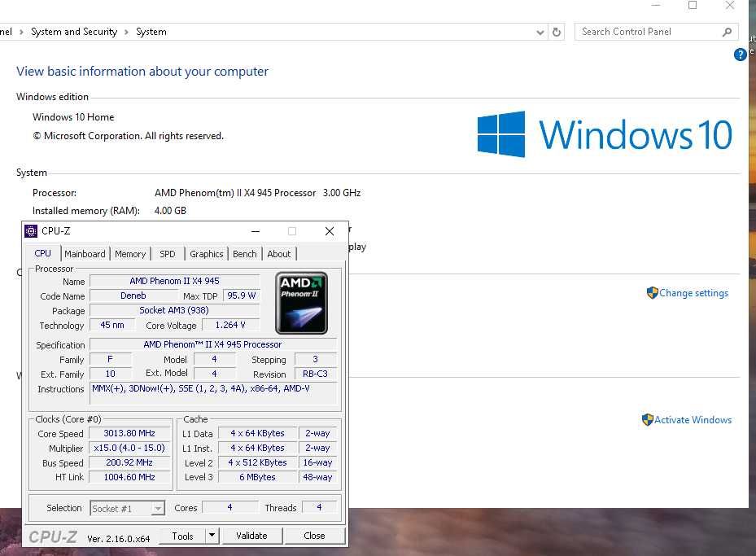Close the CPU-Z window with X
756x556 pixels.
tap(330, 231)
